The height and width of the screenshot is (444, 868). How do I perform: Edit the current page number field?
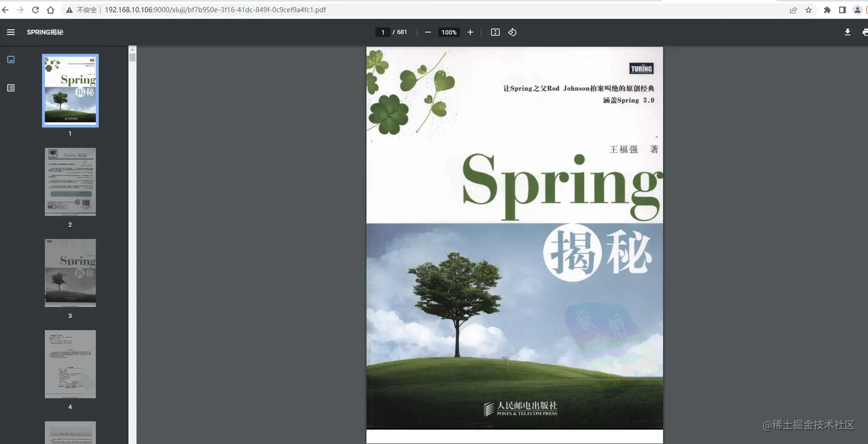(383, 32)
